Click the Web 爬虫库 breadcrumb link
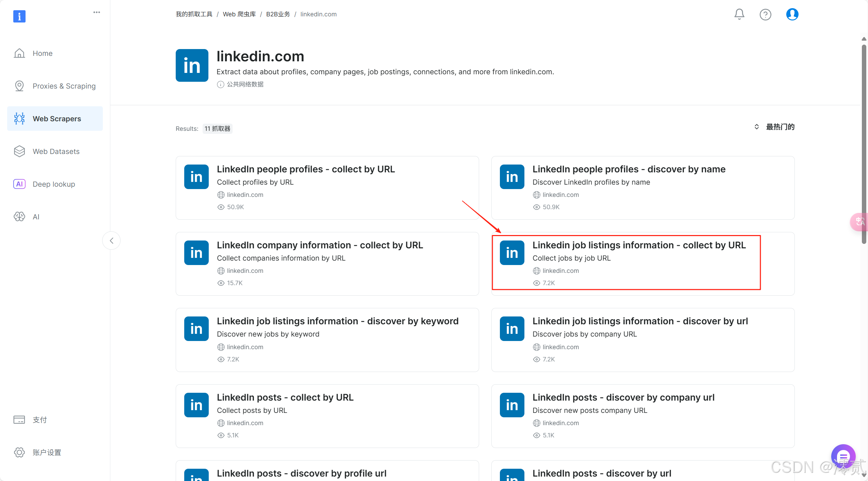Viewport: 868px width, 481px height. pos(239,14)
